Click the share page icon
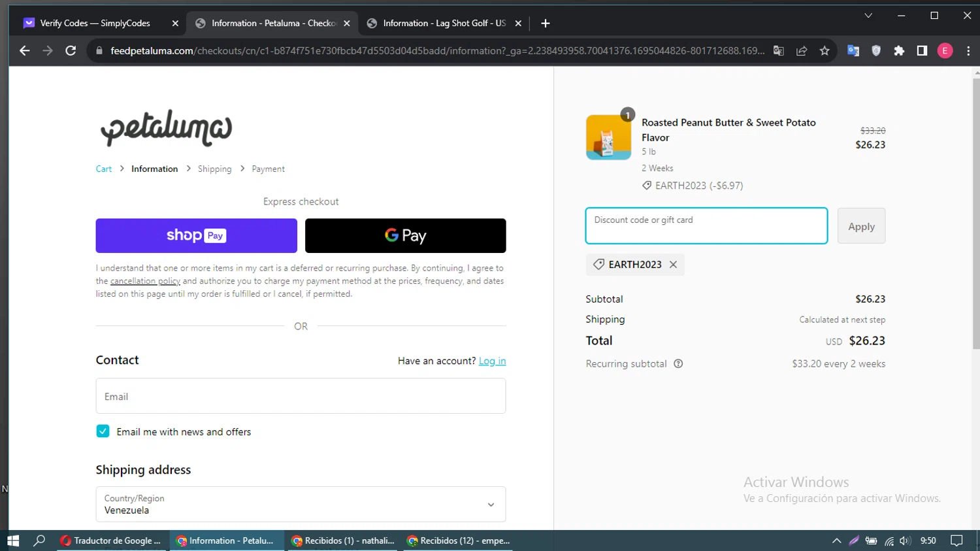The height and width of the screenshot is (551, 980). [x=802, y=50]
